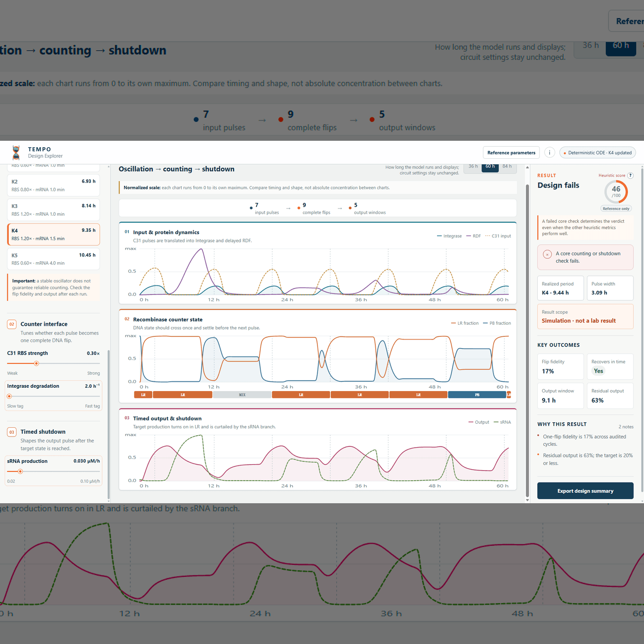Screen dimensions: 644x644
Task: Click the Reference parameters button
Action: pyautogui.click(x=511, y=153)
